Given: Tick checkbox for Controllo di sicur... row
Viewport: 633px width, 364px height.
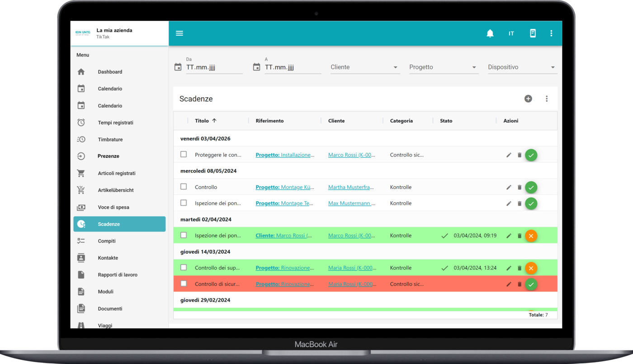Looking at the screenshot, I should 184,284.
